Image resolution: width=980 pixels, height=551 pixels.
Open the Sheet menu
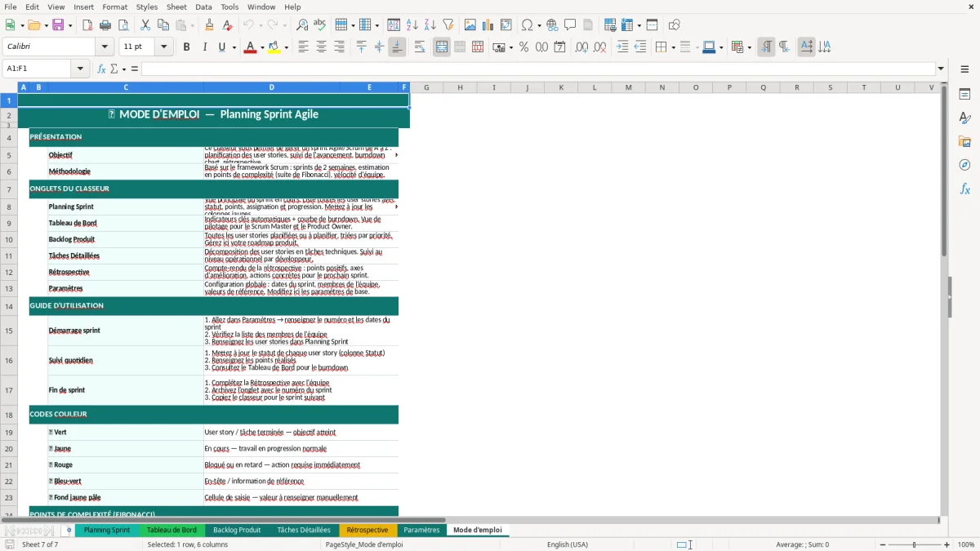coord(176,7)
